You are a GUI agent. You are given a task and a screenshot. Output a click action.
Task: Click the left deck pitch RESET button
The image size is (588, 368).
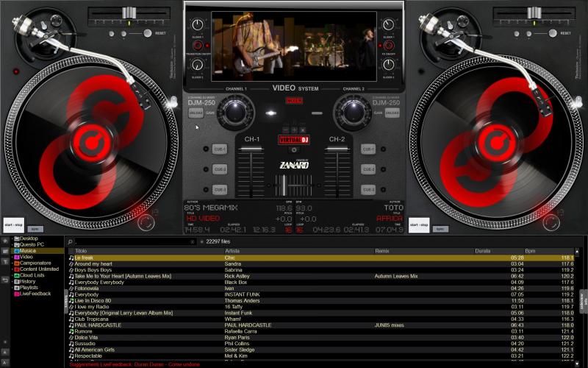(160, 33)
